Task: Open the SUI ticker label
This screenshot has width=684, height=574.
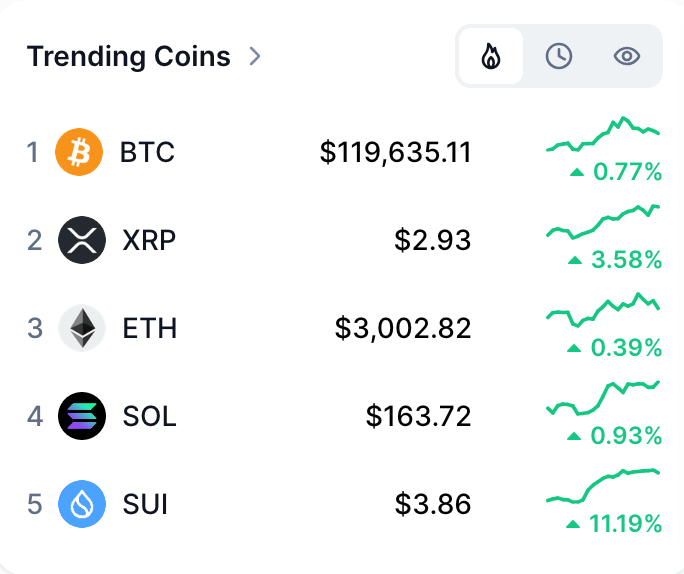Action: click(145, 504)
